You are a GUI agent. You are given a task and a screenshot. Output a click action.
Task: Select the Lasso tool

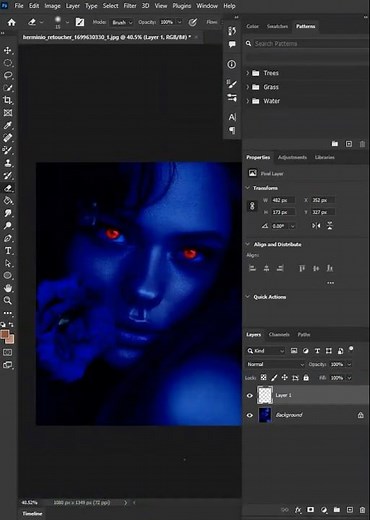click(x=8, y=75)
